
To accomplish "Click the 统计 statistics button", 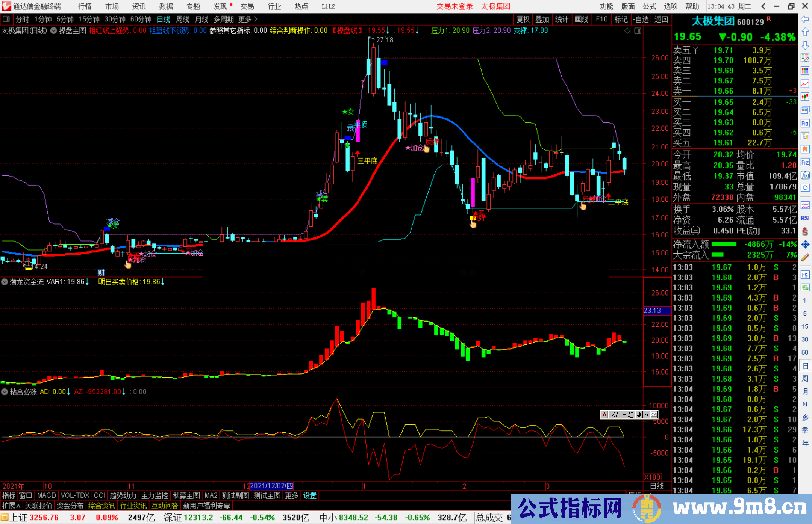I will click(x=562, y=19).
